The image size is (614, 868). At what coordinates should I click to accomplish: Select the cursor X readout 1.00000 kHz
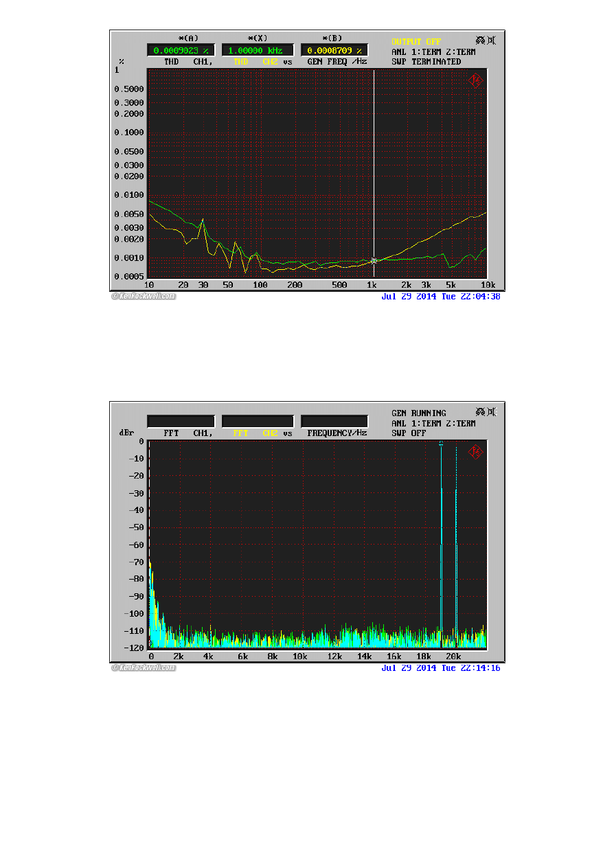[258, 50]
